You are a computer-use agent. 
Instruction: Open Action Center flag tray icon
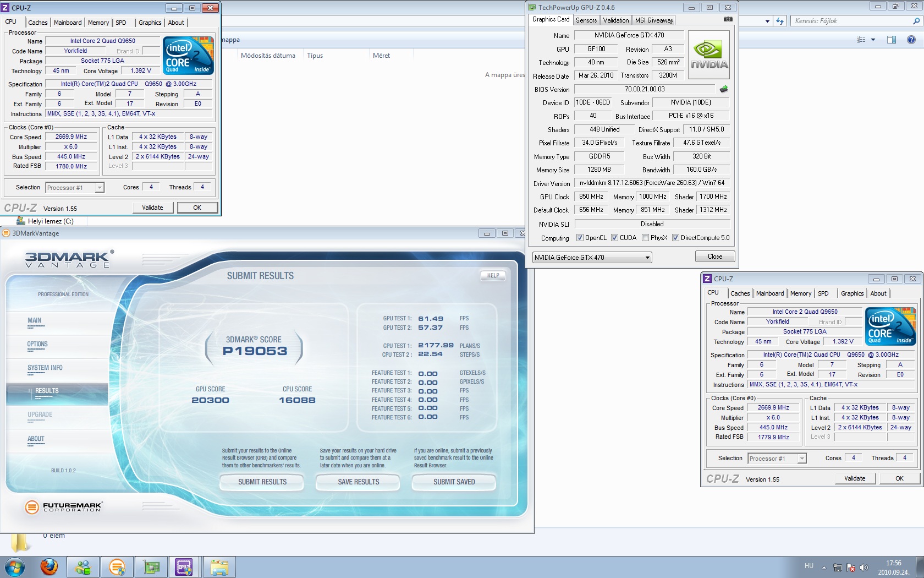851,568
